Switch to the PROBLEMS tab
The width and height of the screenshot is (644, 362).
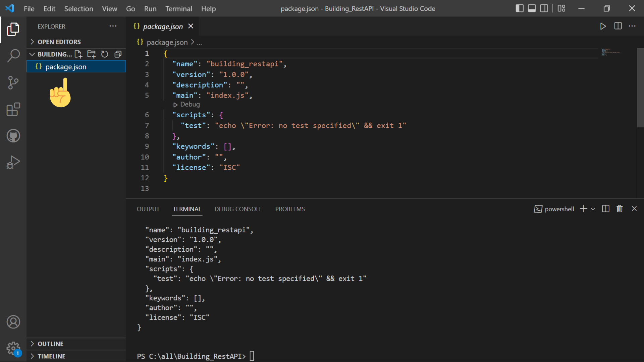click(290, 208)
